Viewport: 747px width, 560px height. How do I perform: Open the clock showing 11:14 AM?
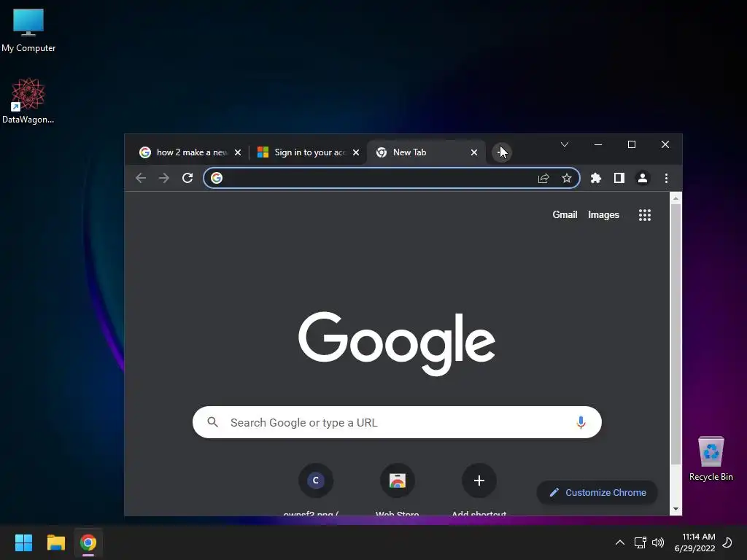pyautogui.click(x=694, y=542)
